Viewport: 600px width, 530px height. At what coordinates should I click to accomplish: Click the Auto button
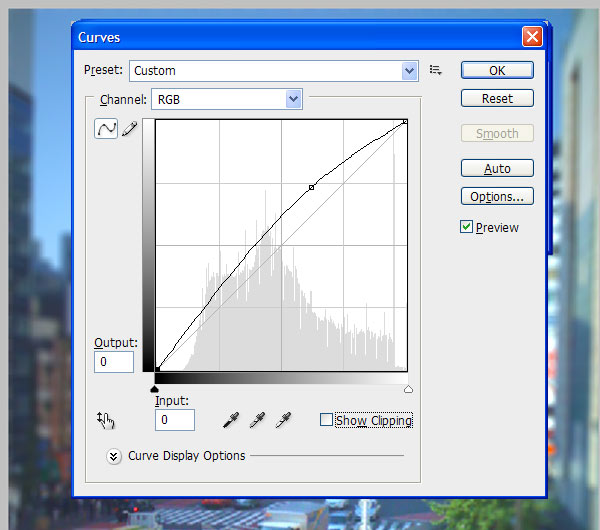click(x=497, y=168)
